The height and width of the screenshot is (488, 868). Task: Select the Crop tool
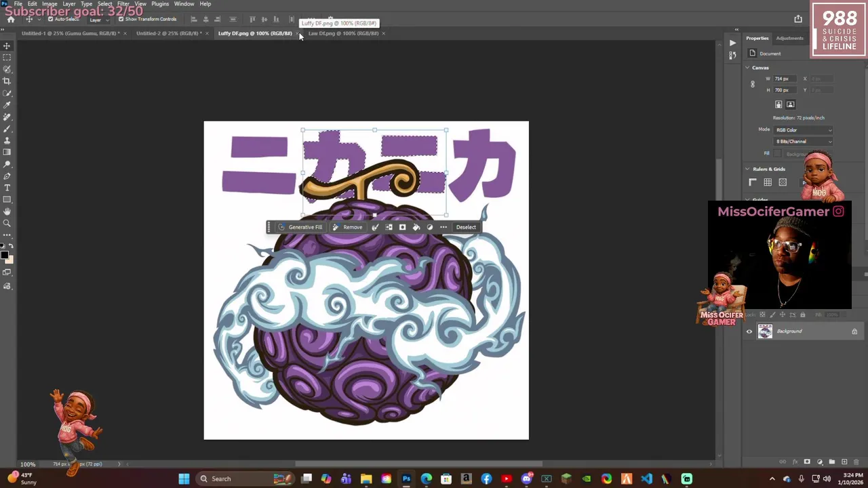tap(7, 81)
